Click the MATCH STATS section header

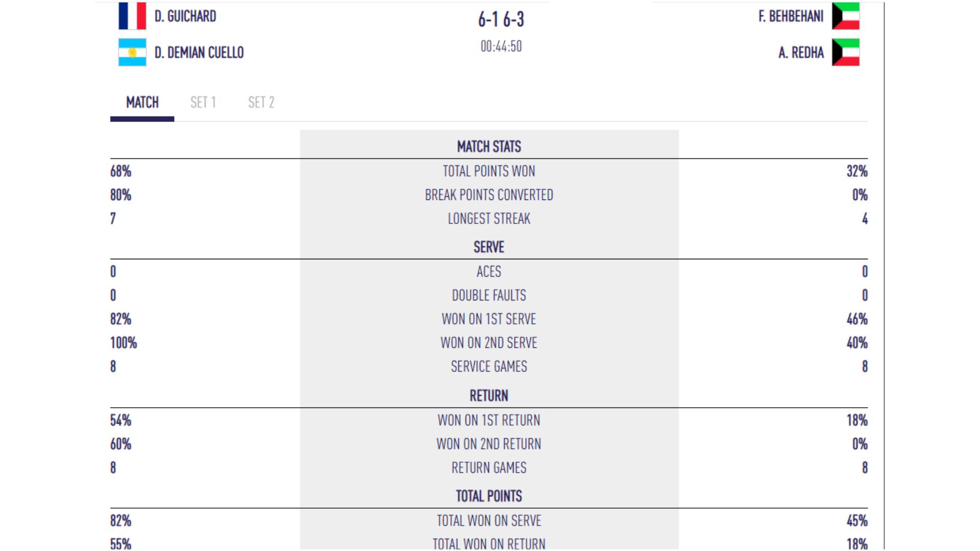tap(489, 147)
